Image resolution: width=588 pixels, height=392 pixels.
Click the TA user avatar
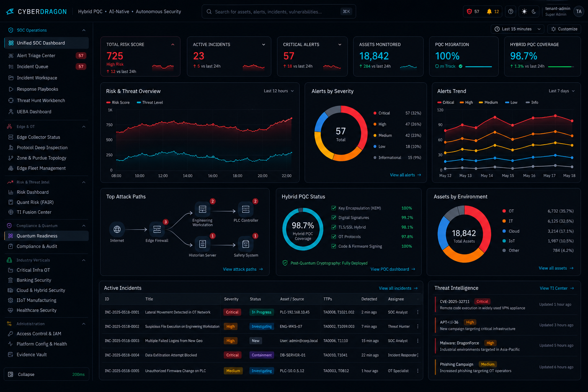click(579, 11)
